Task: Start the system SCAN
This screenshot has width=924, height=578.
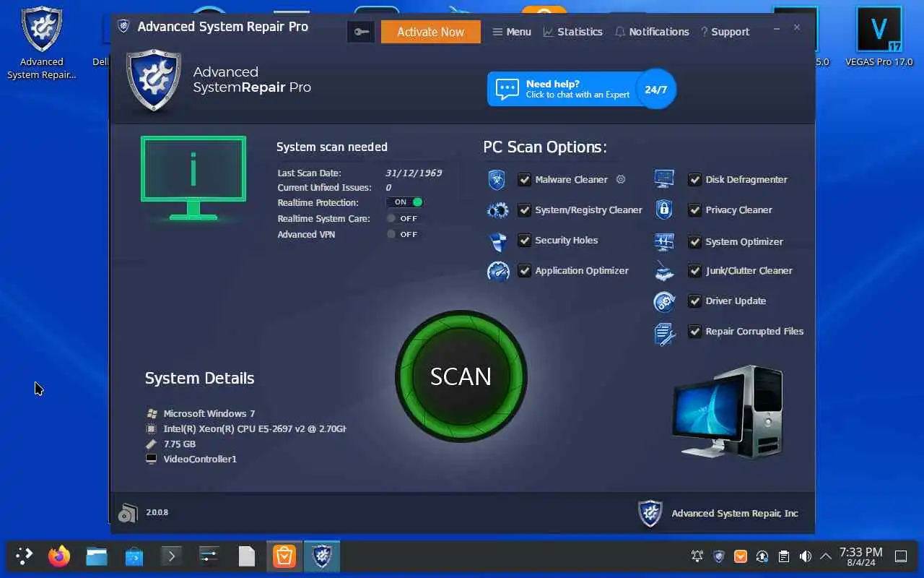Action: [461, 376]
